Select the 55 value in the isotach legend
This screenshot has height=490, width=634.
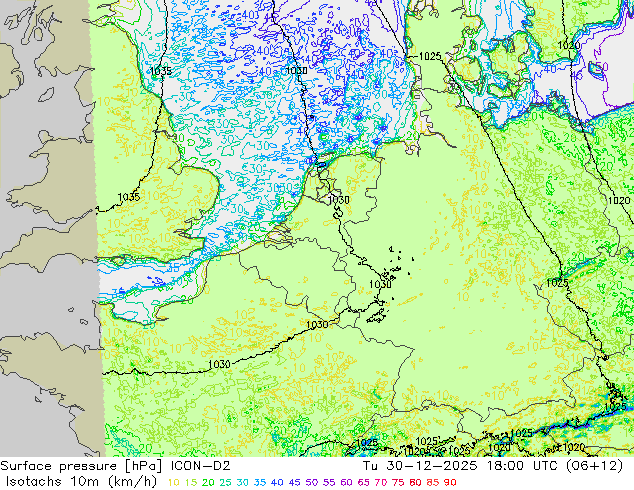pos(329,482)
